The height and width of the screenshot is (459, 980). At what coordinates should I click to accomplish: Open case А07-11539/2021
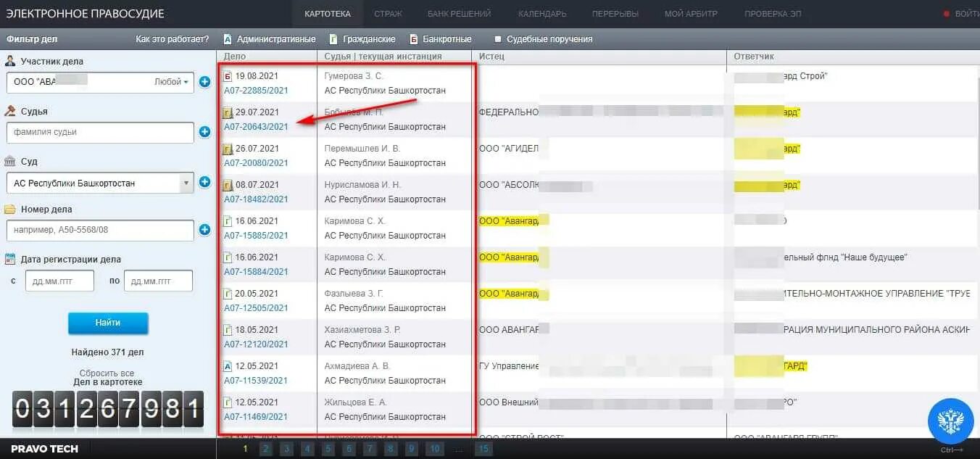pos(256,381)
